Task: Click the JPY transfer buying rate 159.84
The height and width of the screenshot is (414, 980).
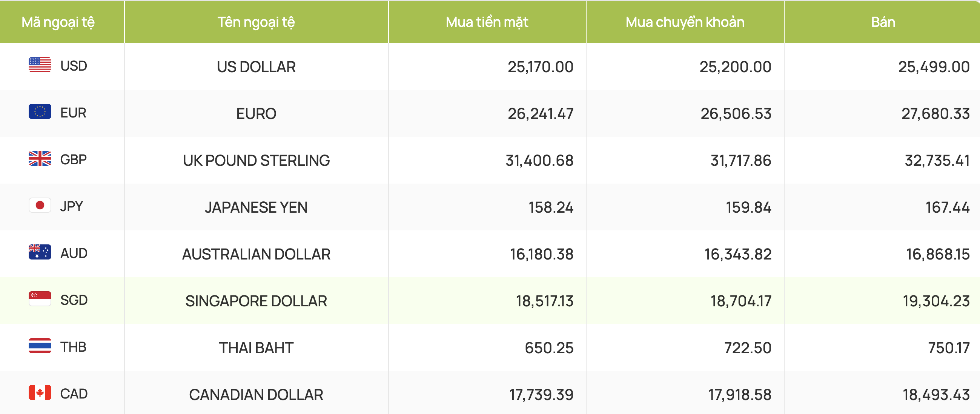Action: 748,208
